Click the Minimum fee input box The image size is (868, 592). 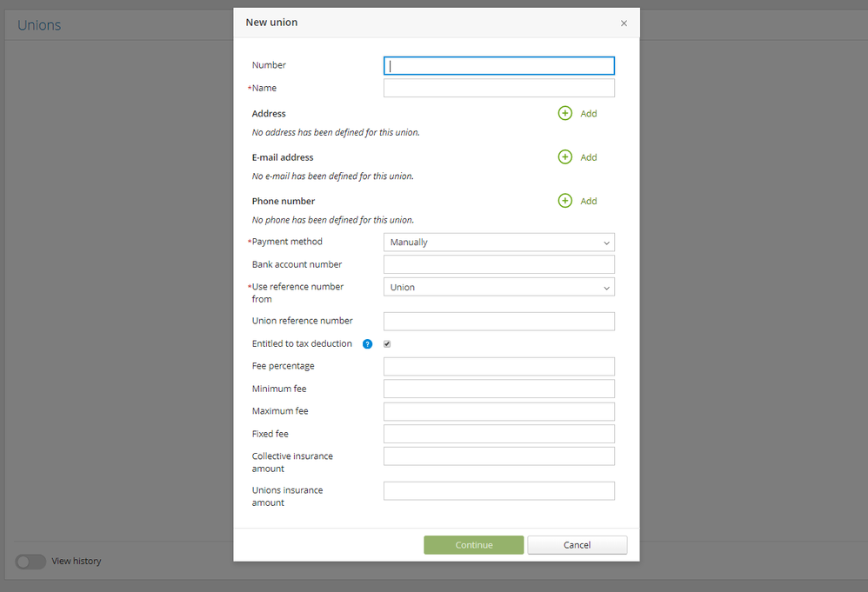pos(498,389)
